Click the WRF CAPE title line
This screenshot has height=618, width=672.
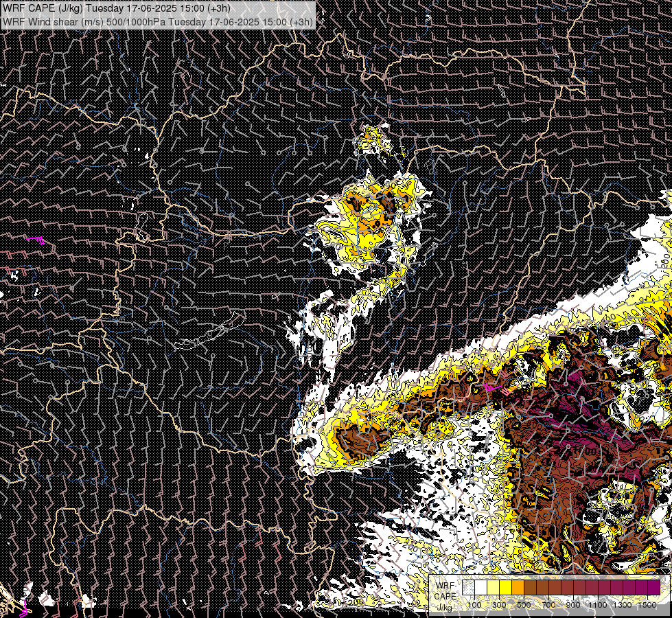coord(117,8)
